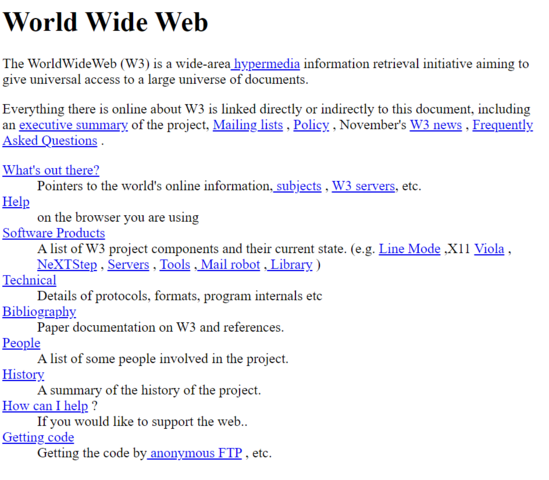The width and height of the screenshot is (549, 480).
Task: Open Frequently Asked Questions link
Action: pyautogui.click(x=503, y=125)
